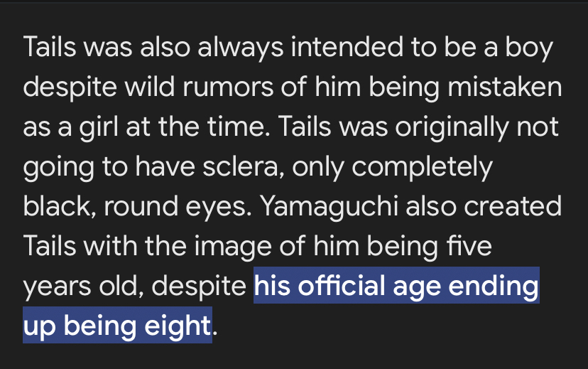Click the word "boy" ending the first line
This screenshot has width=588, height=369.
point(529,47)
